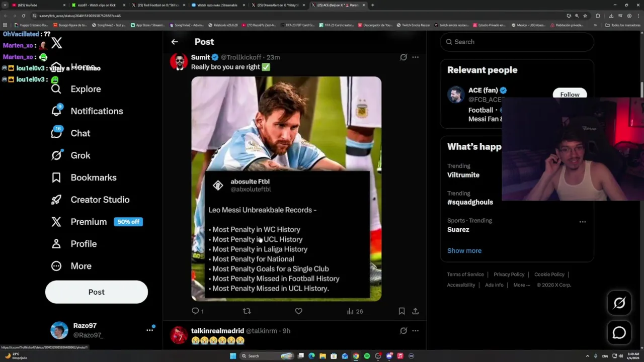Follow ACE (fan) account
This screenshot has height=362, width=644.
tap(570, 95)
